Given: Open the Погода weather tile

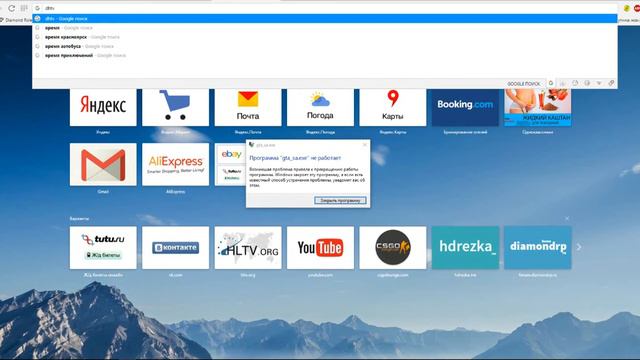Looking at the screenshot, I should 320,107.
